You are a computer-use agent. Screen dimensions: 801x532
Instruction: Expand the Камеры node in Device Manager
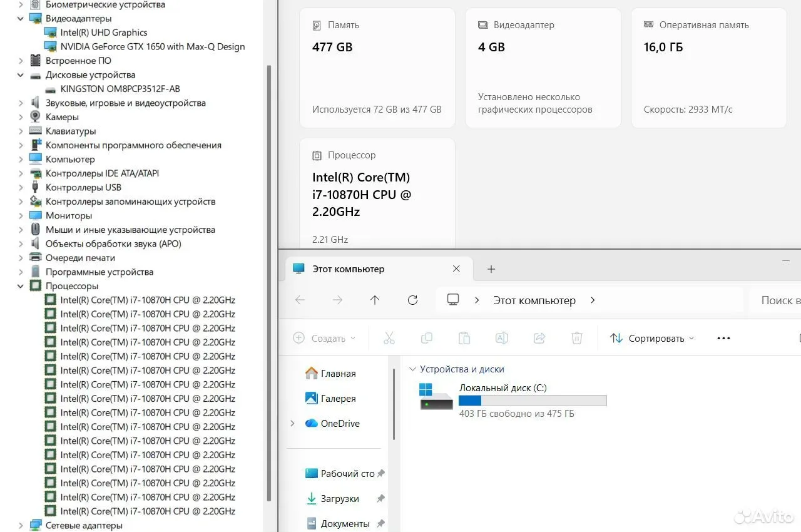(x=21, y=117)
